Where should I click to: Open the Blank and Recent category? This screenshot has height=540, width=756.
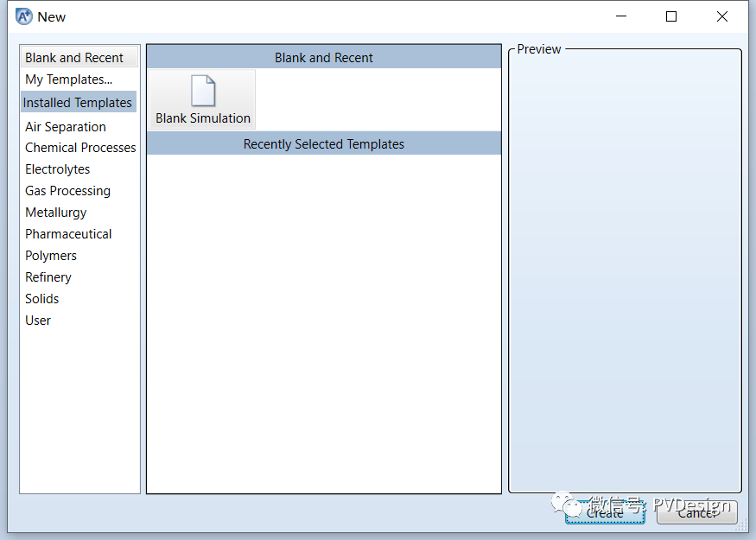(79, 57)
